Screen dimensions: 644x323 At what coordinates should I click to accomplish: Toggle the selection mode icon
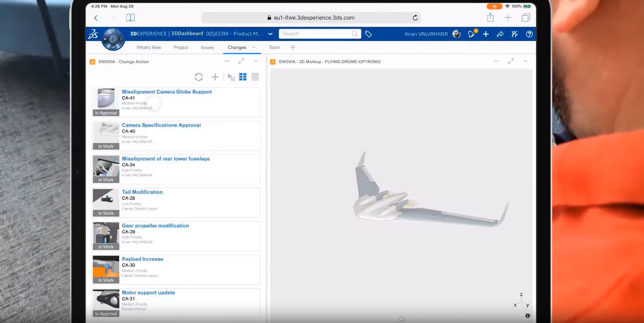[231, 77]
